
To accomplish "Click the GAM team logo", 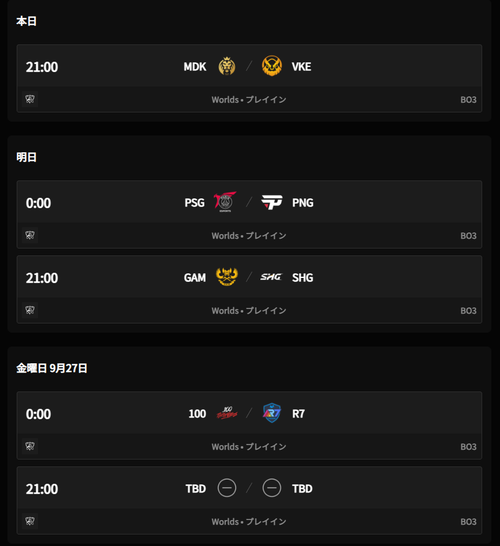I will (227, 277).
